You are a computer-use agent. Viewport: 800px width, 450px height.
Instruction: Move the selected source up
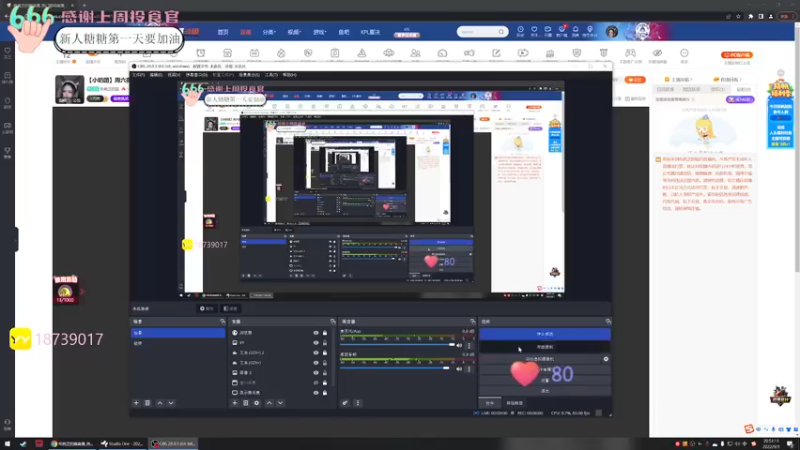pos(269,403)
